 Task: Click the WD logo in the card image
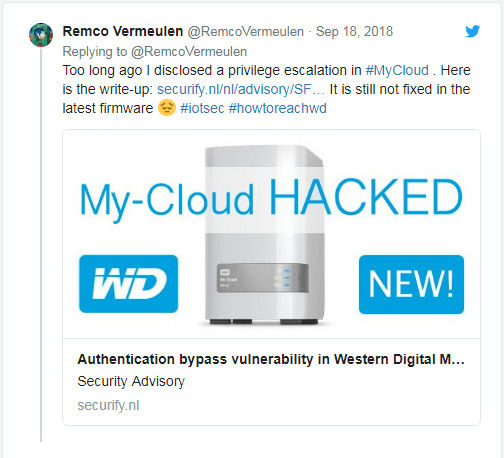(129, 284)
